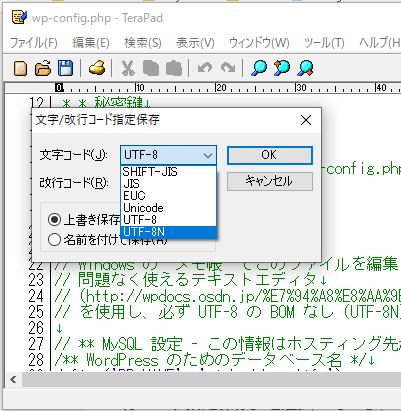Open the ツール(T) menu
401x411 pixels.
pos(324,43)
